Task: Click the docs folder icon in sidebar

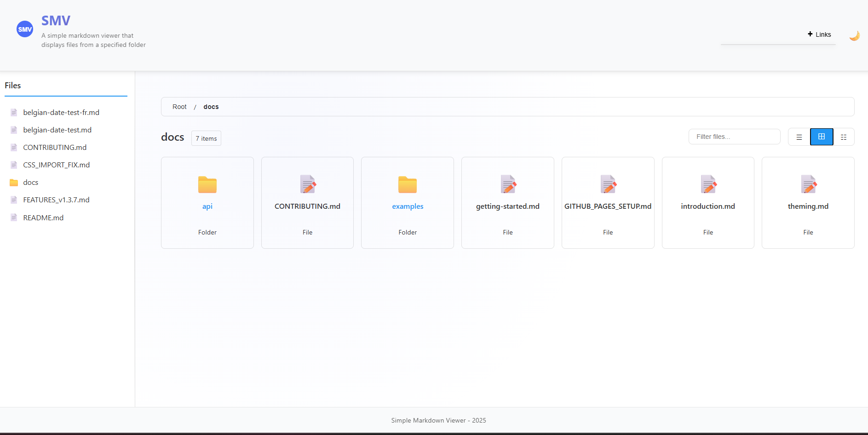Action: point(14,183)
